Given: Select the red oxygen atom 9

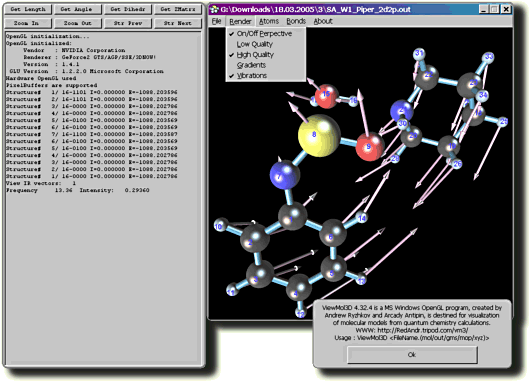Looking at the screenshot, I should pyautogui.click(x=370, y=147).
